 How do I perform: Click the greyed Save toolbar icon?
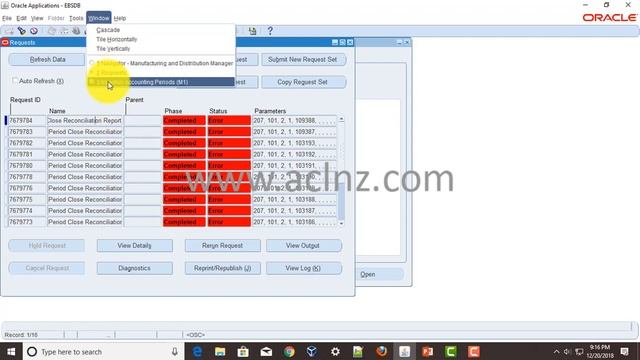point(52,31)
